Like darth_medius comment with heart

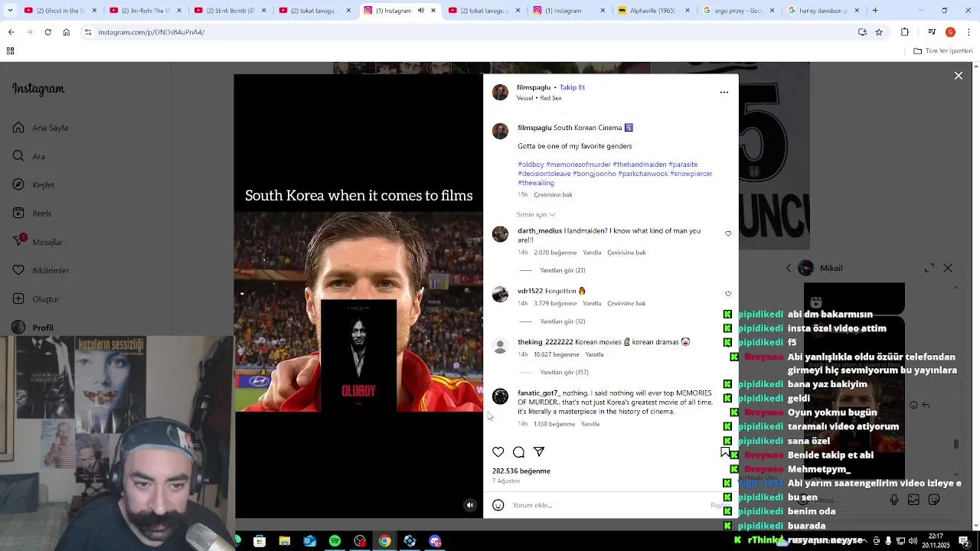point(728,233)
